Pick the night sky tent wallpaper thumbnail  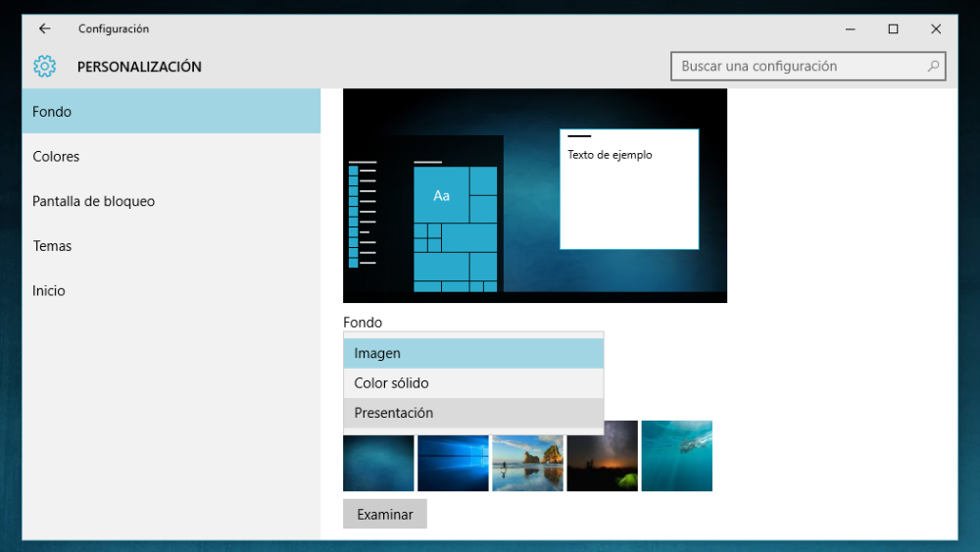click(602, 456)
